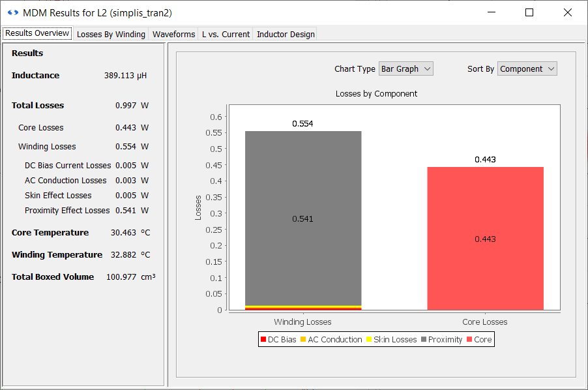Click the Core legend swatch

click(x=469, y=340)
